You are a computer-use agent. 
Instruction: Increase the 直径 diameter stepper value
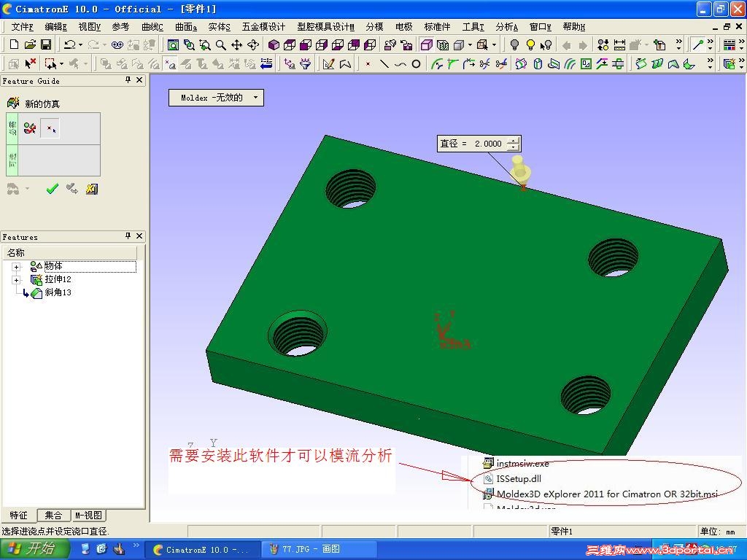tap(513, 140)
